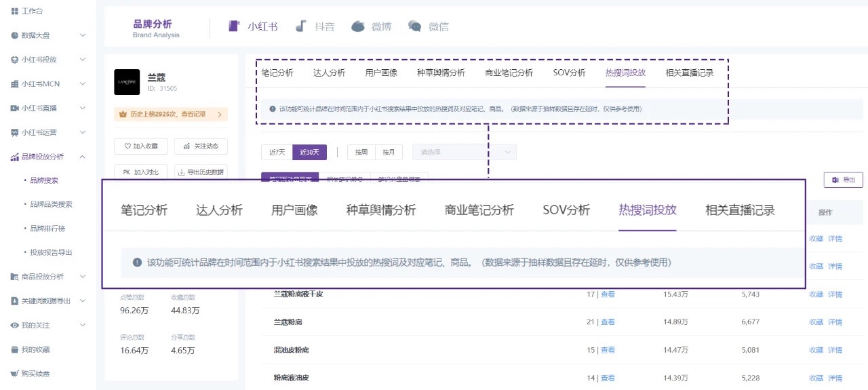Click the 评论总数 value 16.64万
The image size is (868, 390).
(134, 351)
